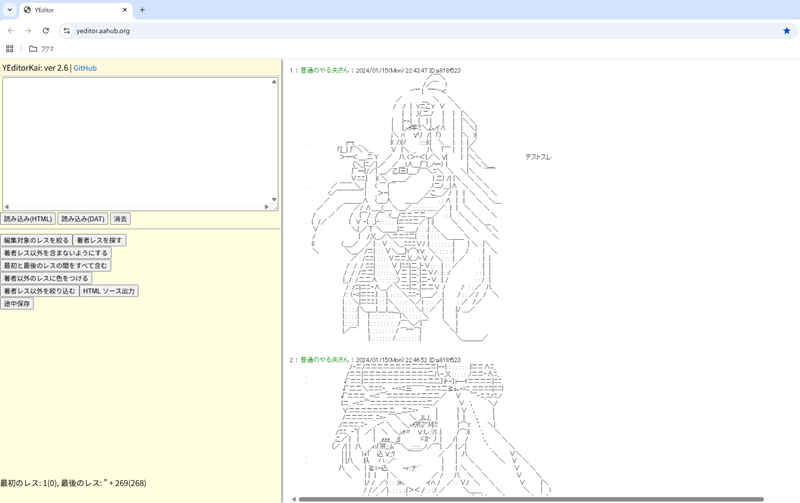Open the bookmarks folder ブクマ
Viewport: 800px width, 503px height.
[x=41, y=49]
